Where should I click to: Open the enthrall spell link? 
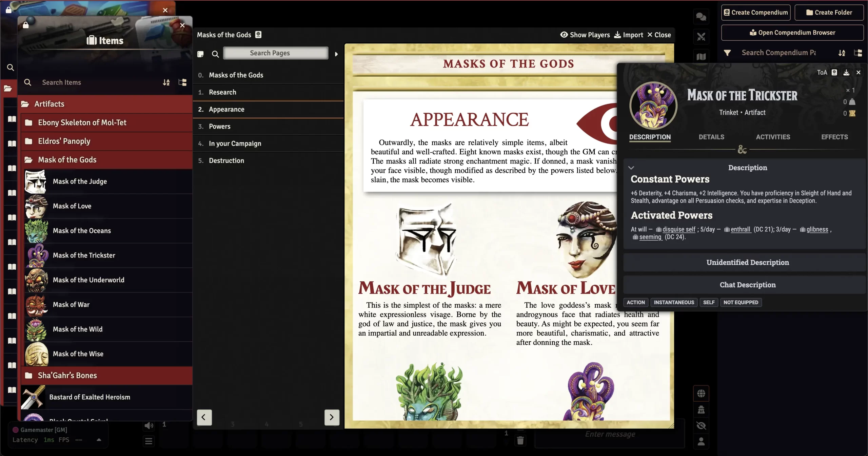click(740, 229)
